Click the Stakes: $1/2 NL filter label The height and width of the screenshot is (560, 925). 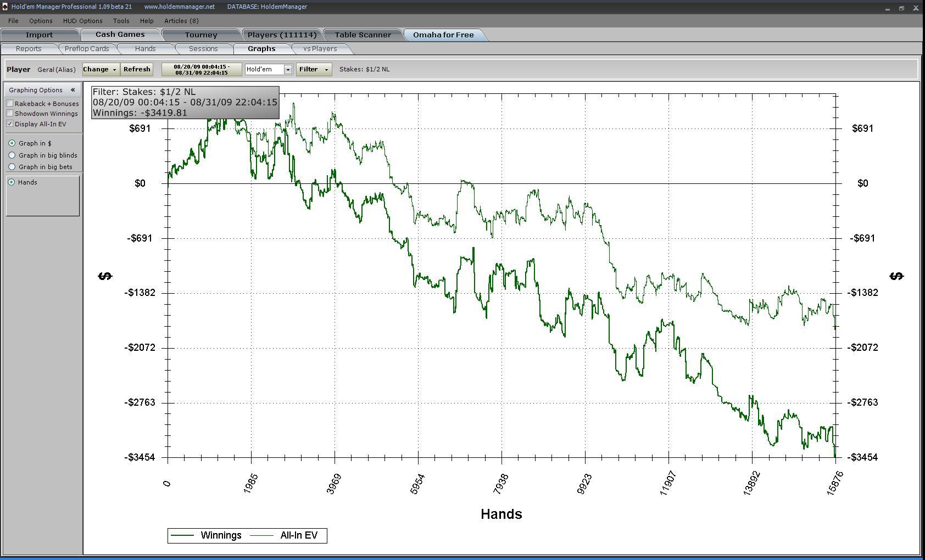coord(365,69)
